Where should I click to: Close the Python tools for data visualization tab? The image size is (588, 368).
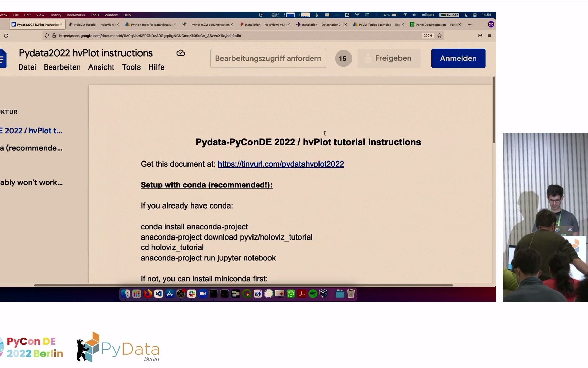(x=175, y=25)
